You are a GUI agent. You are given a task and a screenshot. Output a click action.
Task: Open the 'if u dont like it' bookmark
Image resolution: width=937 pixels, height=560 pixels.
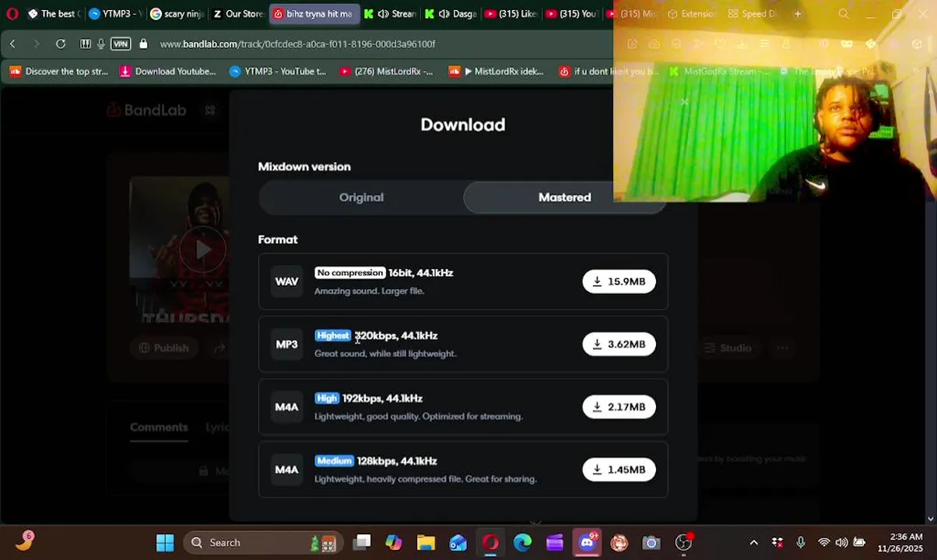click(609, 72)
